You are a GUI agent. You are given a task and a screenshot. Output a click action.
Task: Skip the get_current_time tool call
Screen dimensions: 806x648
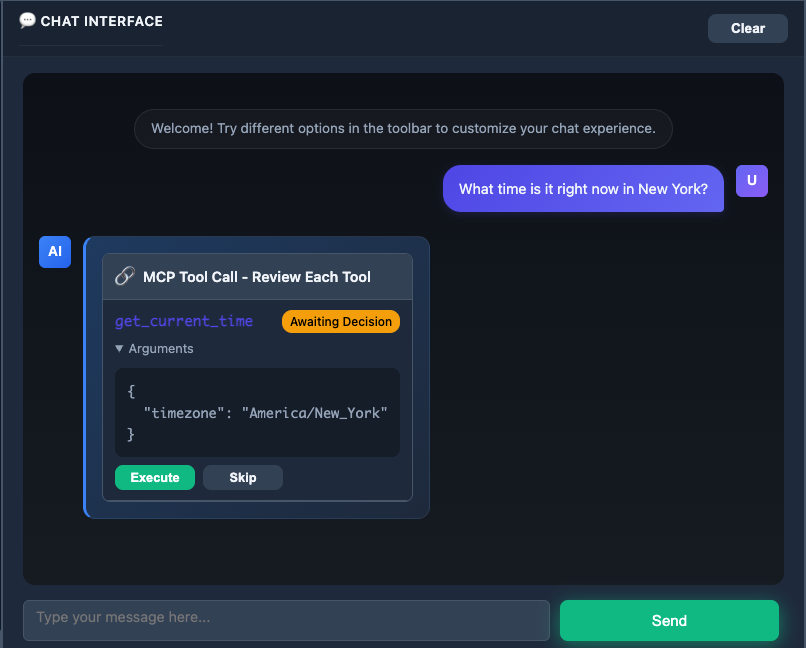(242, 478)
